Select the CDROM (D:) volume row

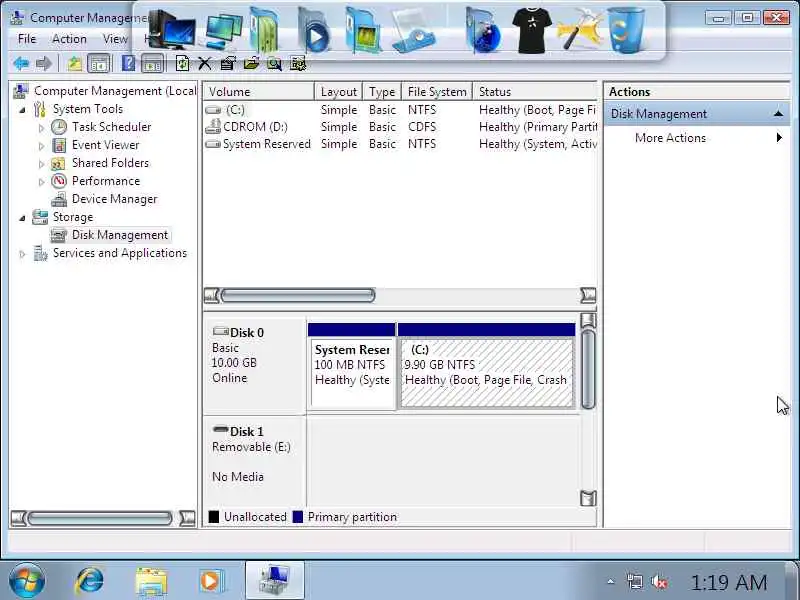point(400,127)
